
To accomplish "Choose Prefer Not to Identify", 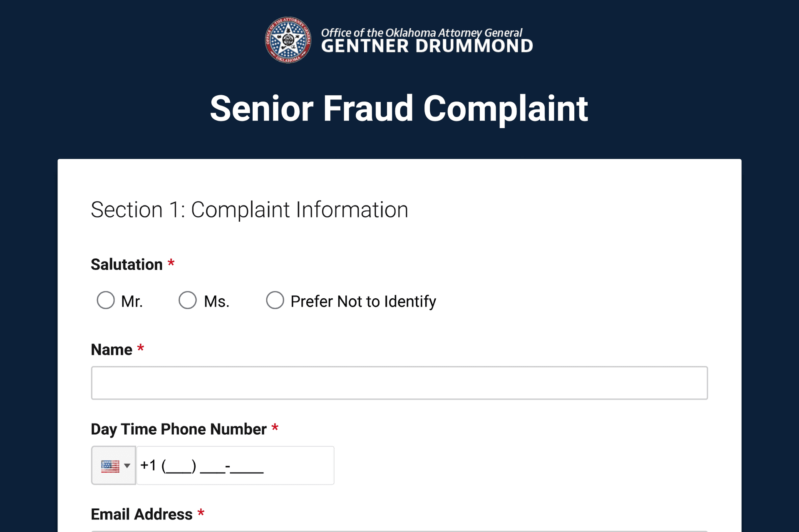I will click(x=275, y=300).
